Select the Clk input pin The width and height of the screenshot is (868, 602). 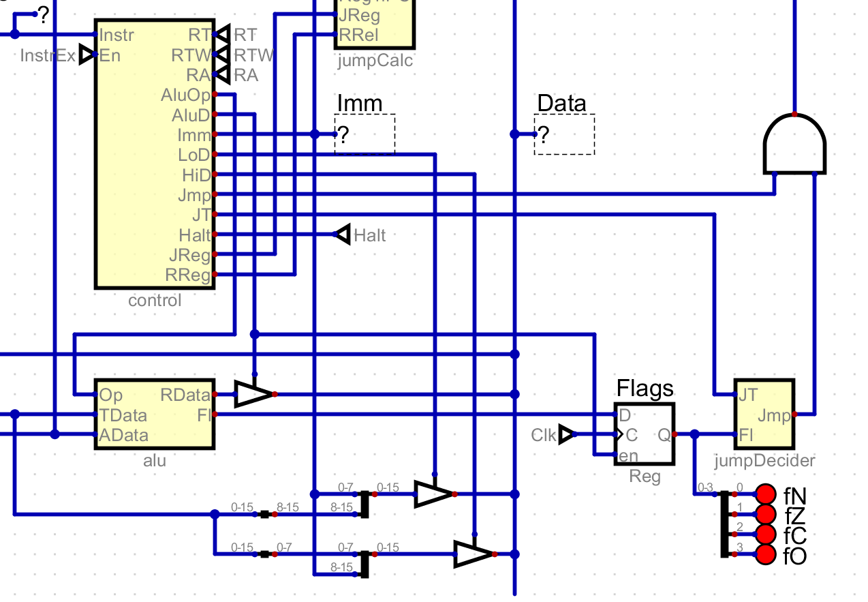click(x=565, y=434)
